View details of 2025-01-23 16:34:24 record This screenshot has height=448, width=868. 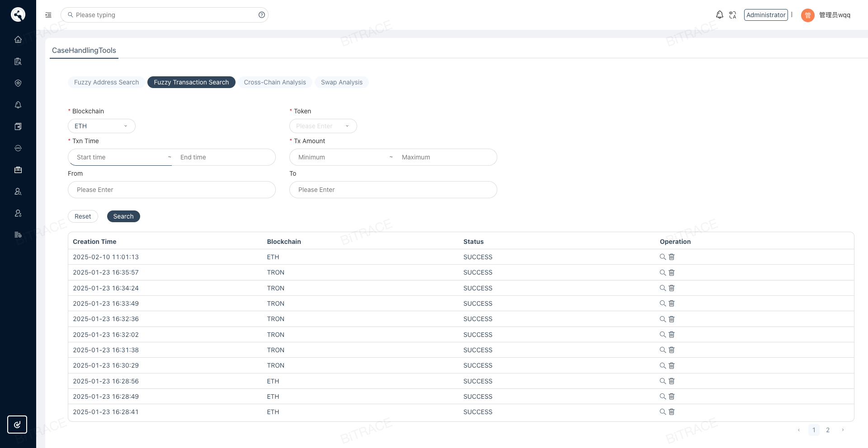663,288
